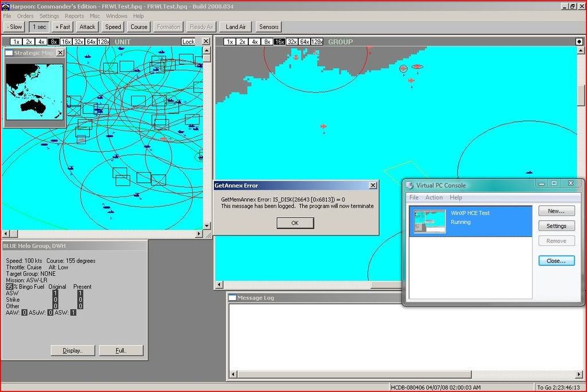Click the 'To Go 2:23:46:13' status text
This screenshot has height=392, width=587.
[558, 387]
